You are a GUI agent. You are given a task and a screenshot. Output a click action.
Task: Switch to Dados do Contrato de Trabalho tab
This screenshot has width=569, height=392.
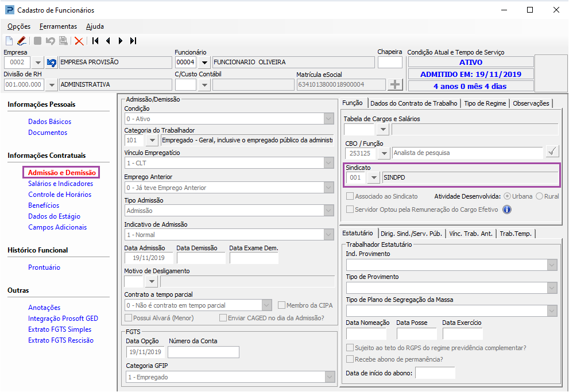(x=413, y=103)
